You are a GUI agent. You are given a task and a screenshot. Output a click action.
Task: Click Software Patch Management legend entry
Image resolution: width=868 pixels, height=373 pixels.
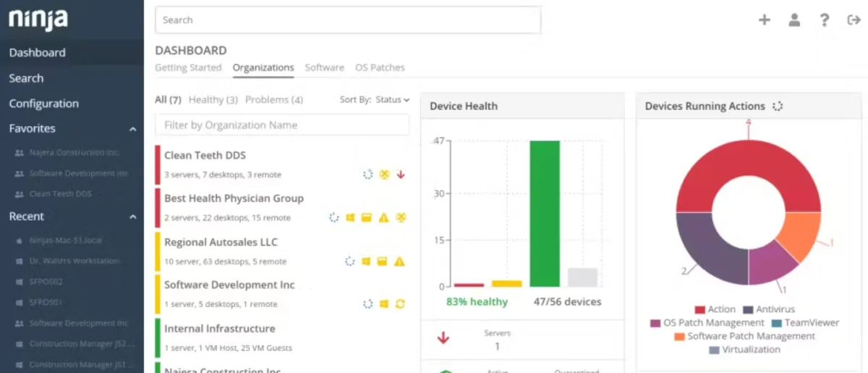coord(744,336)
